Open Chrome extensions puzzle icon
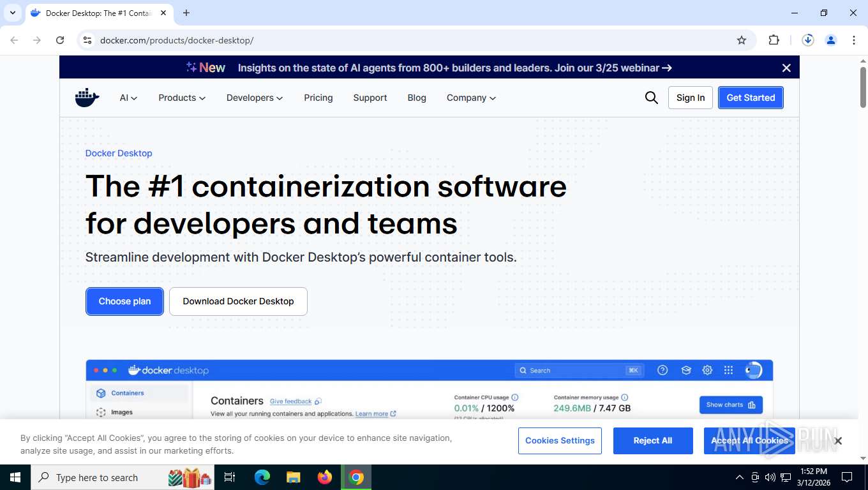The width and height of the screenshot is (868, 490). coord(774,40)
